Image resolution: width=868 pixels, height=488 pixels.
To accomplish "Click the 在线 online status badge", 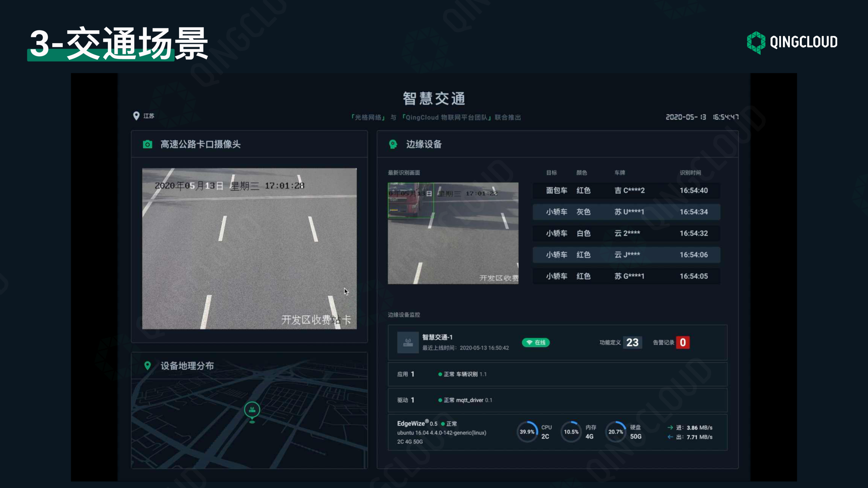I will tap(536, 342).
